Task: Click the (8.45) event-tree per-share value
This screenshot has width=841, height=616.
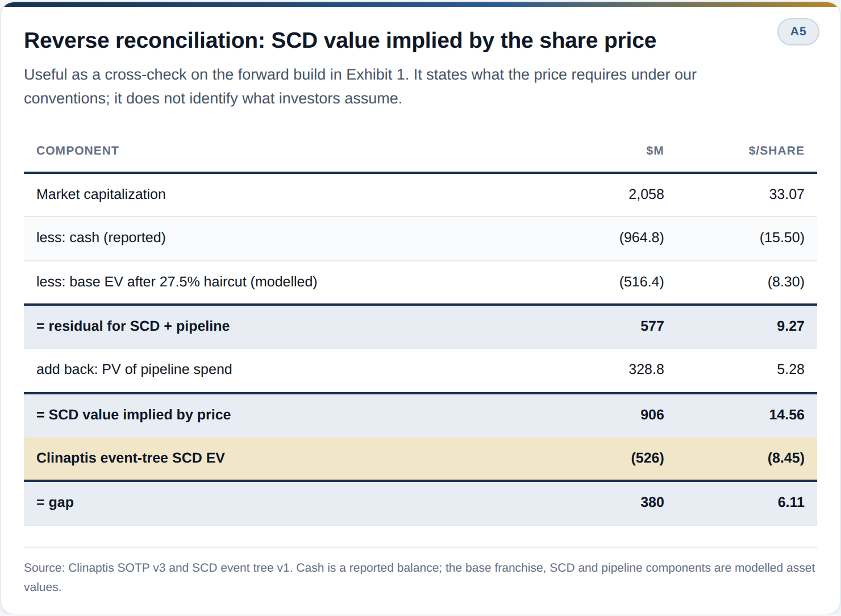Action: click(786, 458)
